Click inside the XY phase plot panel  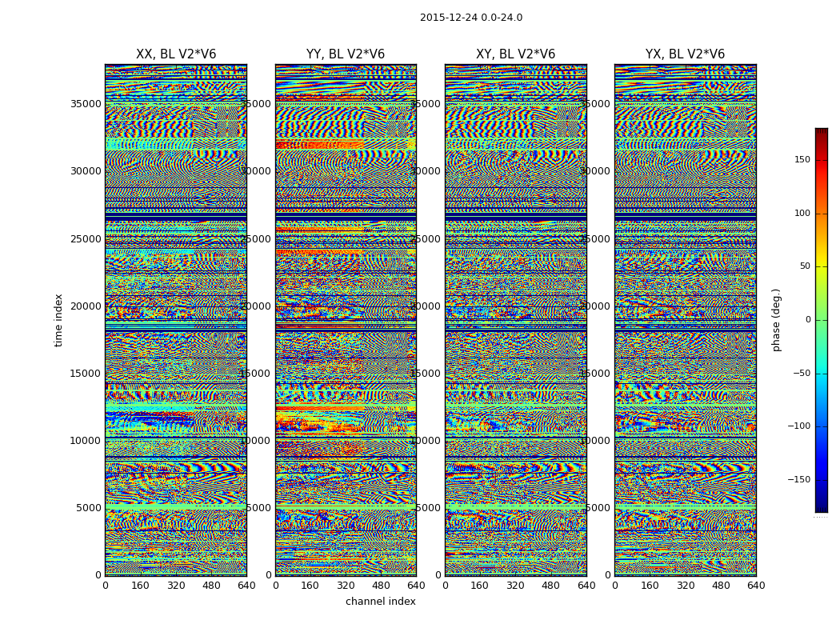click(515, 320)
